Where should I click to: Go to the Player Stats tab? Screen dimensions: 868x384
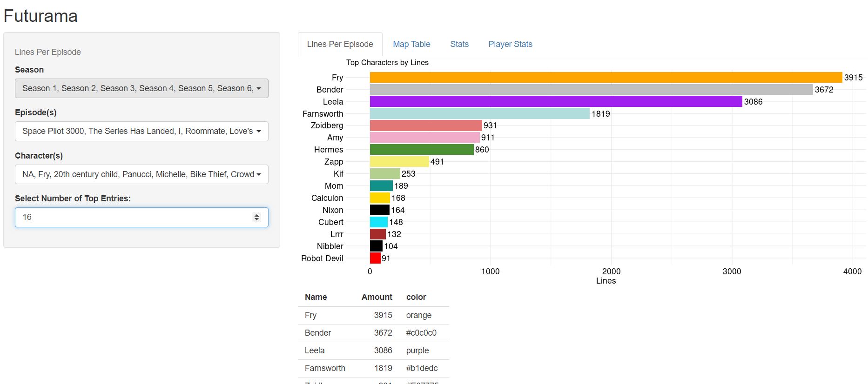coord(510,44)
